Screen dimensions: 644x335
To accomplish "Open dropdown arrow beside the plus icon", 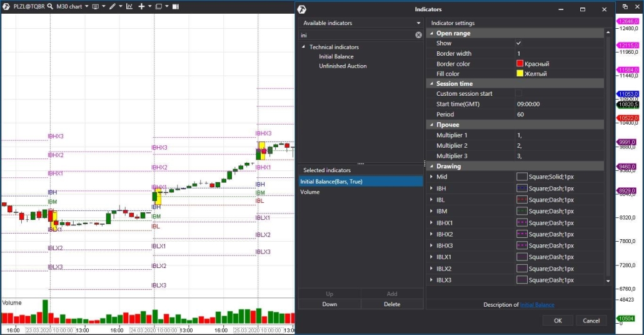I will [149, 7].
